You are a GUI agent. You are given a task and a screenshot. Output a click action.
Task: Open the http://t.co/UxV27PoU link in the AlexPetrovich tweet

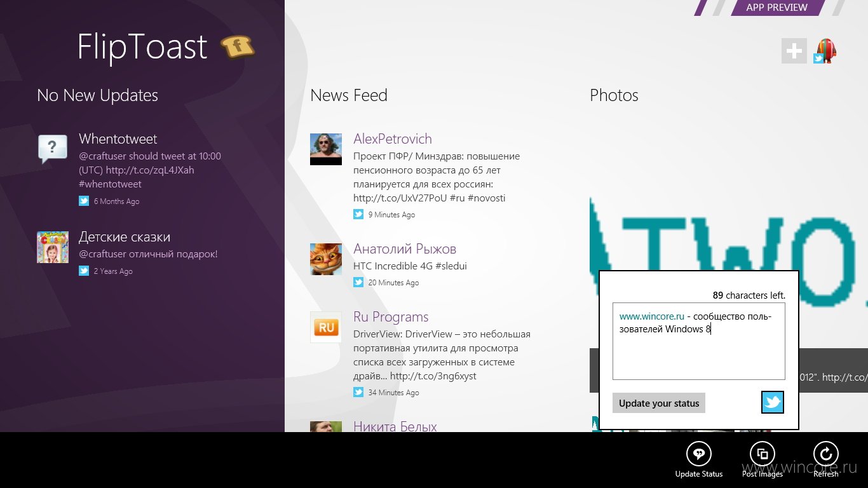point(400,198)
